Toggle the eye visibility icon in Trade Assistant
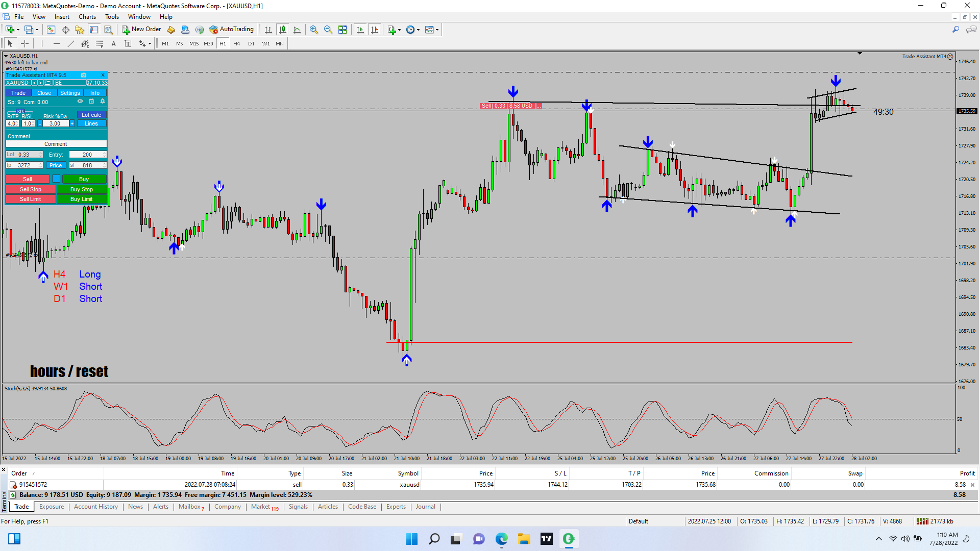Viewport: 980px width, 551px height. (x=80, y=102)
